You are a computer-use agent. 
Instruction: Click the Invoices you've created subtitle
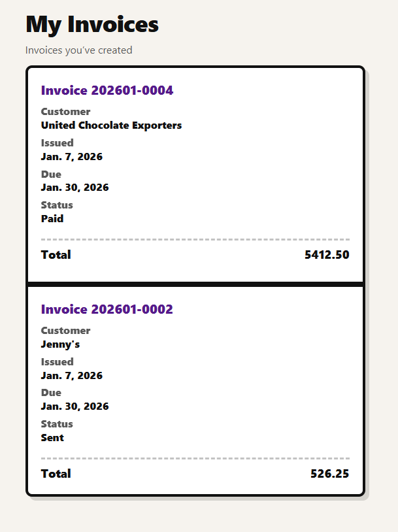pyautogui.click(x=78, y=50)
